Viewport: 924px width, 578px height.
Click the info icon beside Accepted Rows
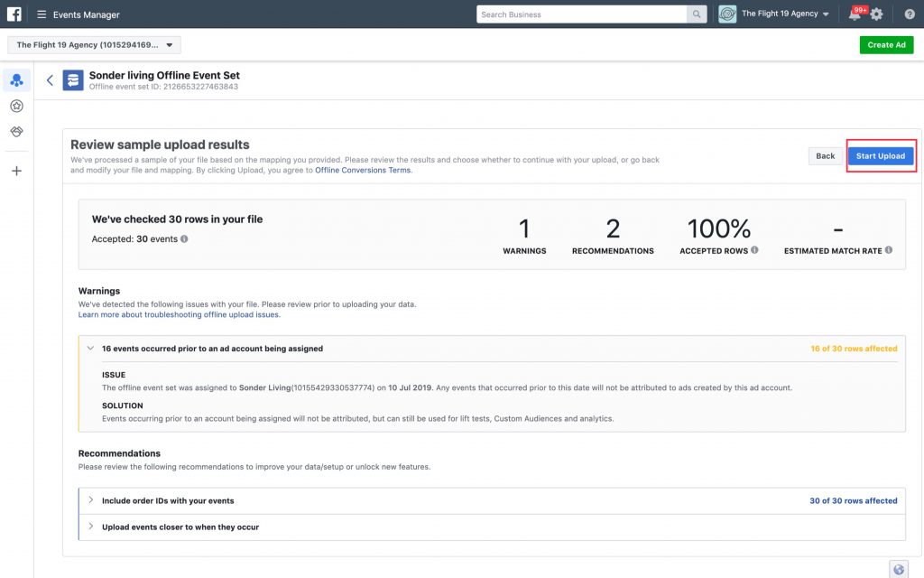pyautogui.click(x=754, y=250)
